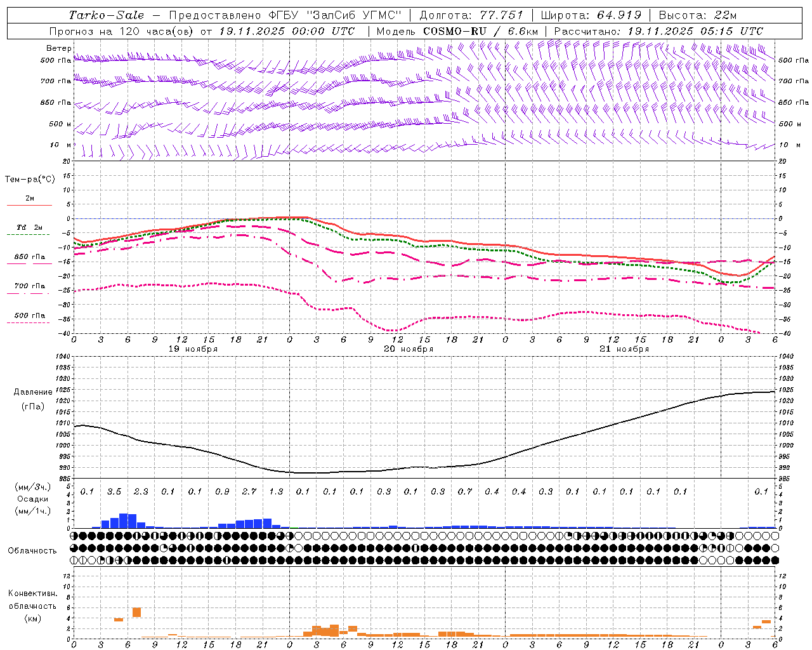Click the Облачность cloudiness row label
The width and height of the screenshot is (812, 650).
[32, 550]
